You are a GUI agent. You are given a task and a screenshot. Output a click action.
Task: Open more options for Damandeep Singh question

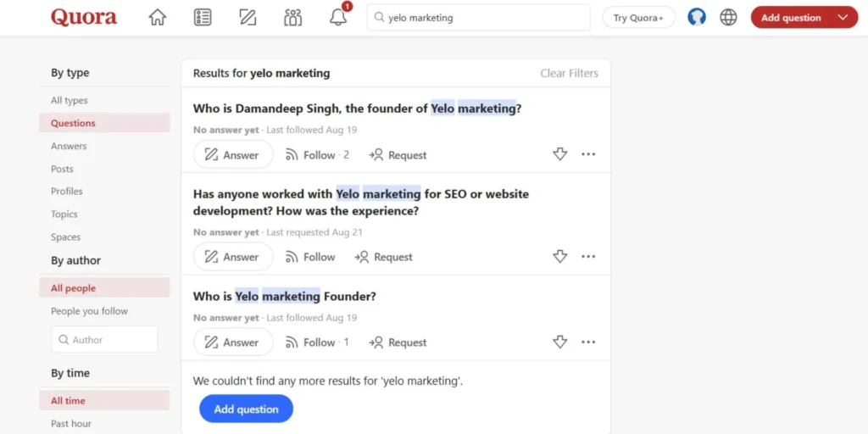tap(588, 154)
